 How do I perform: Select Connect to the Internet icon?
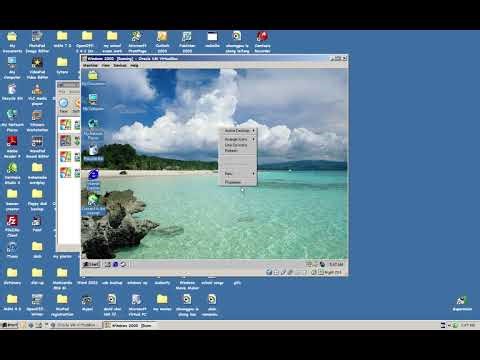coord(93,204)
